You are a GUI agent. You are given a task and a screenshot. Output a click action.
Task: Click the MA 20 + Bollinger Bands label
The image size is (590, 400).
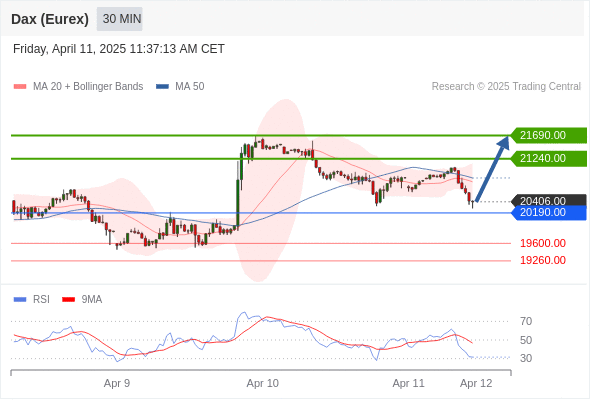coord(88,87)
